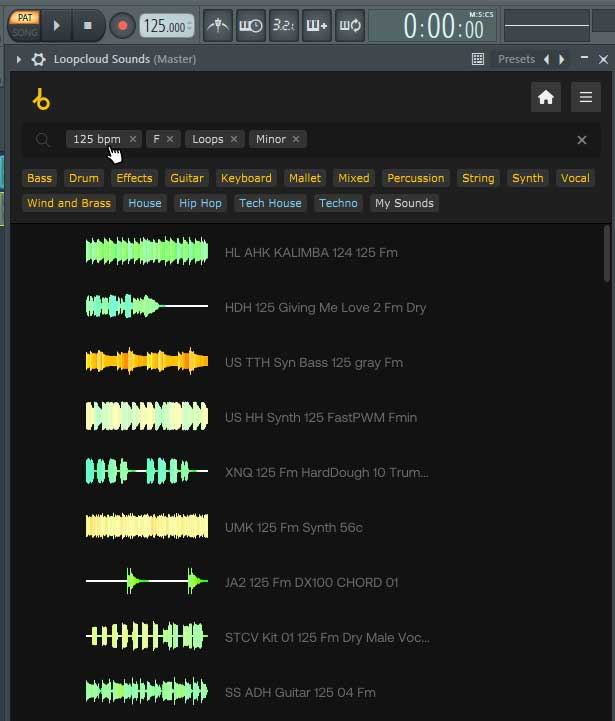Open the Loopcloud hamburger menu
The height and width of the screenshot is (721, 615).
point(585,97)
